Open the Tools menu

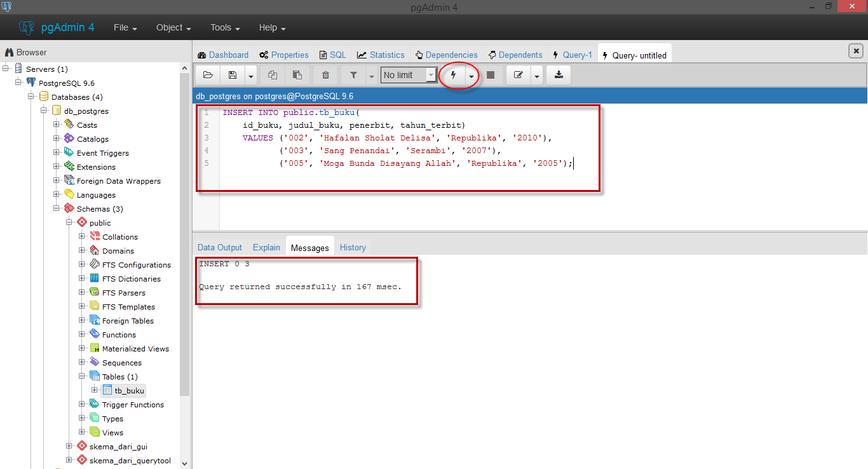(x=225, y=27)
